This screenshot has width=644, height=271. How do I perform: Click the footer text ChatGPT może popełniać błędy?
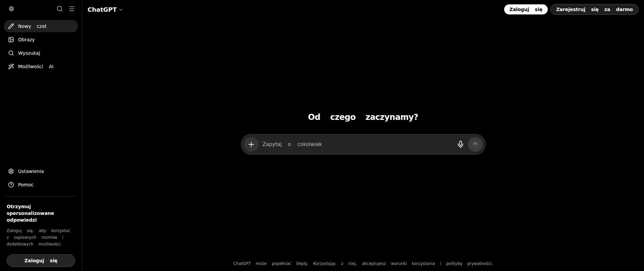pyautogui.click(x=271, y=264)
